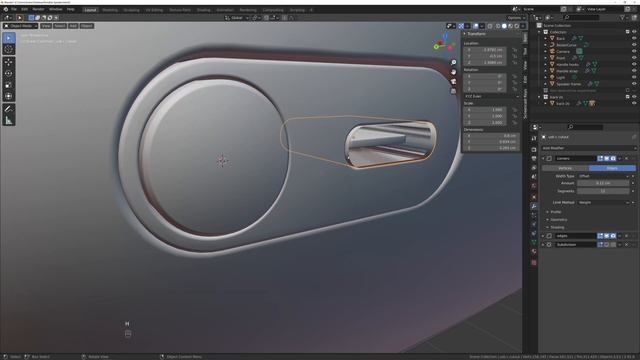Click the Blender logo icon
Viewport: 640px width, 360px height.
click(6, 9)
